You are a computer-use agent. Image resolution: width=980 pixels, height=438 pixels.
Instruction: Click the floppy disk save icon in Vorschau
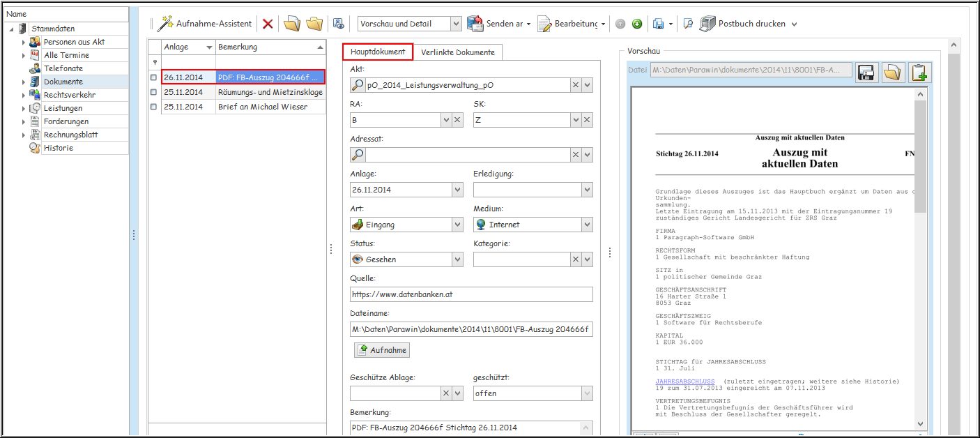[866, 72]
